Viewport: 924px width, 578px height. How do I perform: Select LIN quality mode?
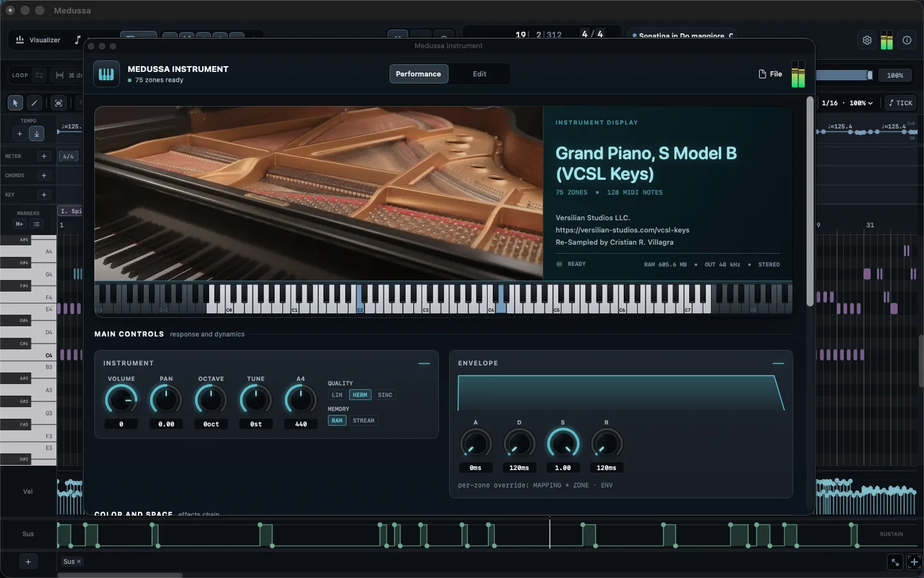(x=337, y=395)
